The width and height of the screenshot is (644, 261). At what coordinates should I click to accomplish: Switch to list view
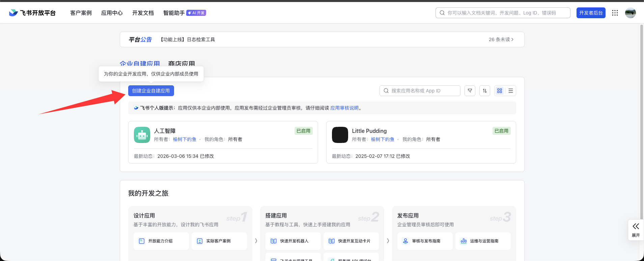(x=511, y=91)
